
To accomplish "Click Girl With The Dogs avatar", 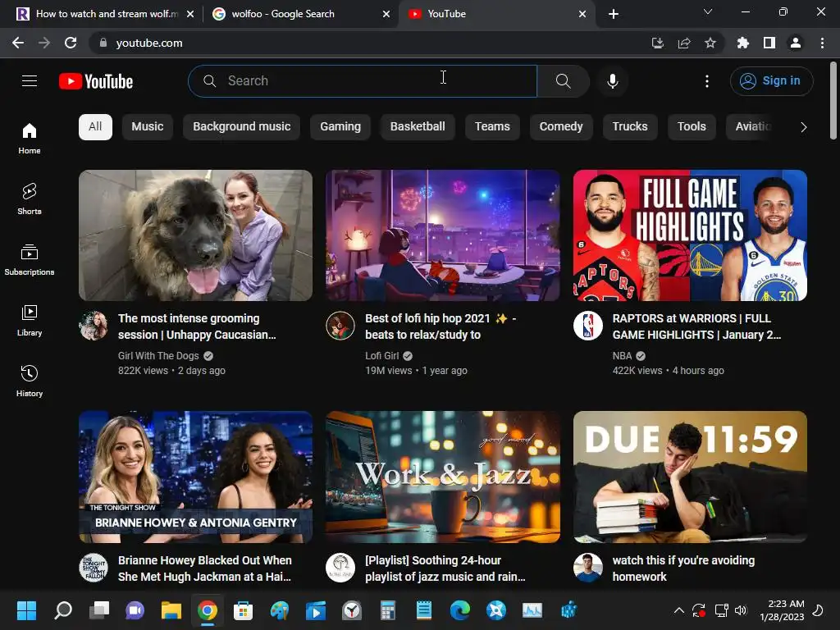I will (x=94, y=326).
